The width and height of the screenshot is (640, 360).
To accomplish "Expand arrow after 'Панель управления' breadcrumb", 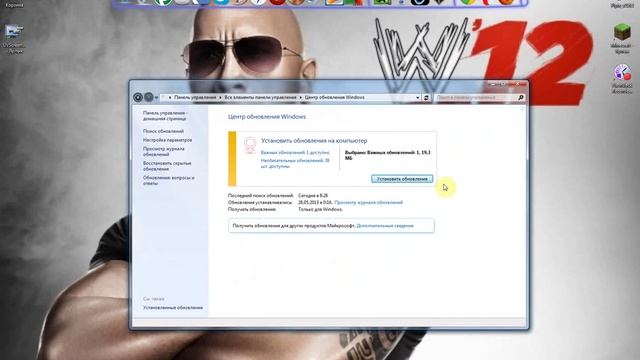I will pos(220,98).
